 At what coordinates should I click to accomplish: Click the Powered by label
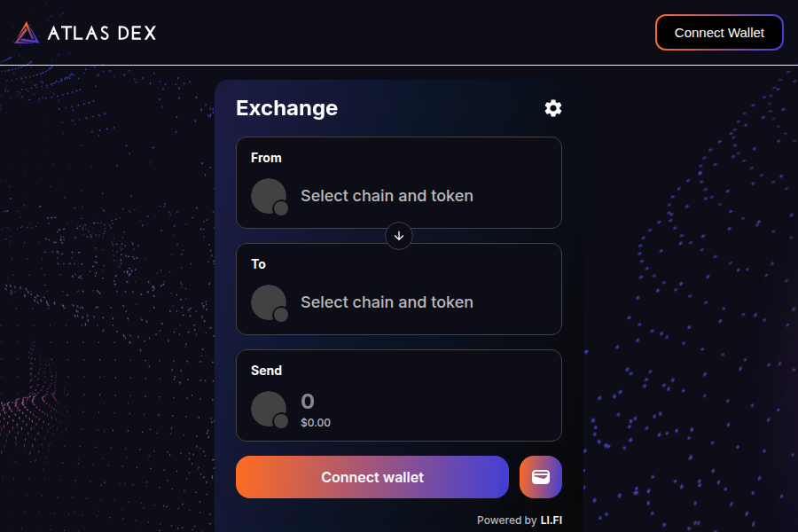point(508,520)
